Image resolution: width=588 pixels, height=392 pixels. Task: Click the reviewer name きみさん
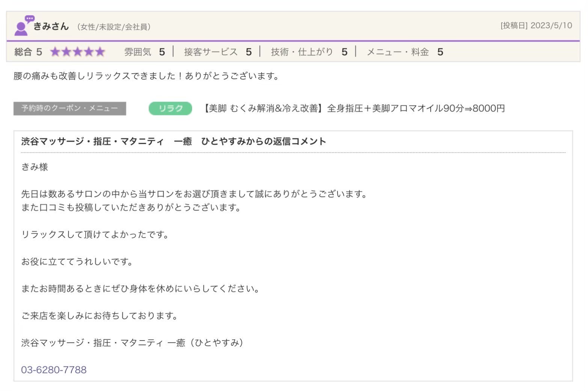click(51, 26)
